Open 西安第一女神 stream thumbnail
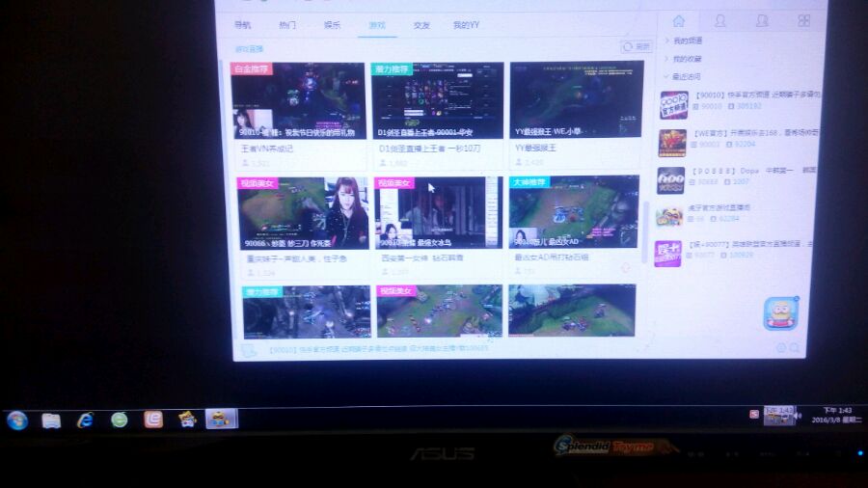868x488 pixels. click(x=439, y=213)
